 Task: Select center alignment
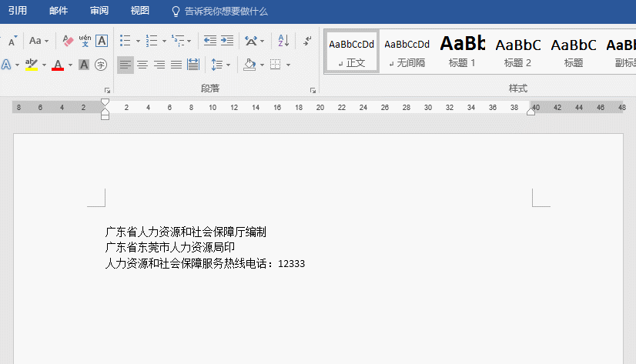[142, 65]
